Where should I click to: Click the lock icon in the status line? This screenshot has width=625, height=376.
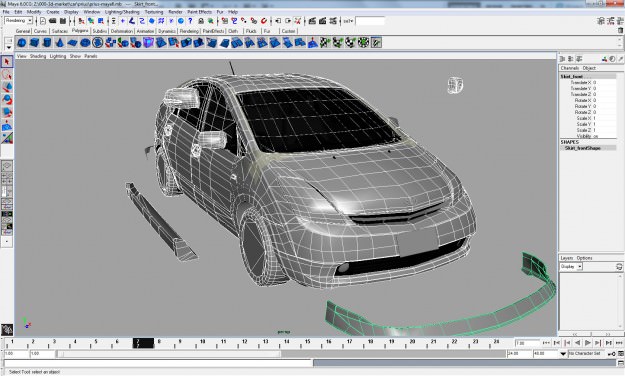click(x=201, y=21)
